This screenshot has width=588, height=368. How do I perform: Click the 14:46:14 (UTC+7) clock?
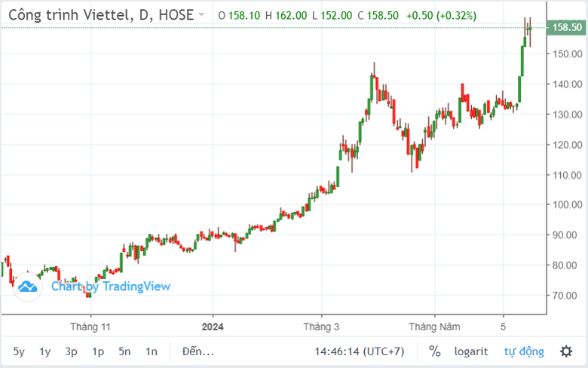click(360, 351)
